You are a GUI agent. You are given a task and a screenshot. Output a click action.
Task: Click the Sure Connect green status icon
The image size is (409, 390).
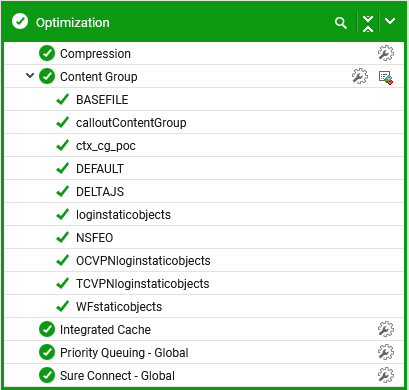(x=47, y=375)
